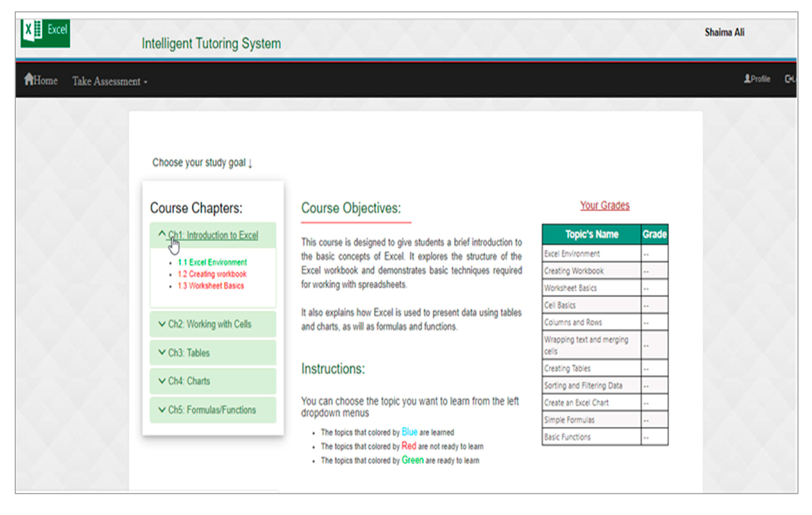
Task: Expand Ch5: Formulas/Functions chapter
Action: click(x=211, y=410)
